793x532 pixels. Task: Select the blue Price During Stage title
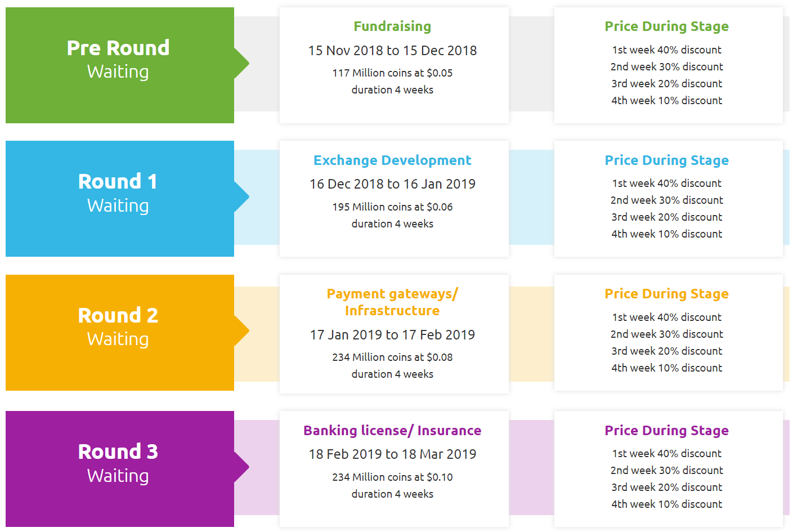[667, 160]
